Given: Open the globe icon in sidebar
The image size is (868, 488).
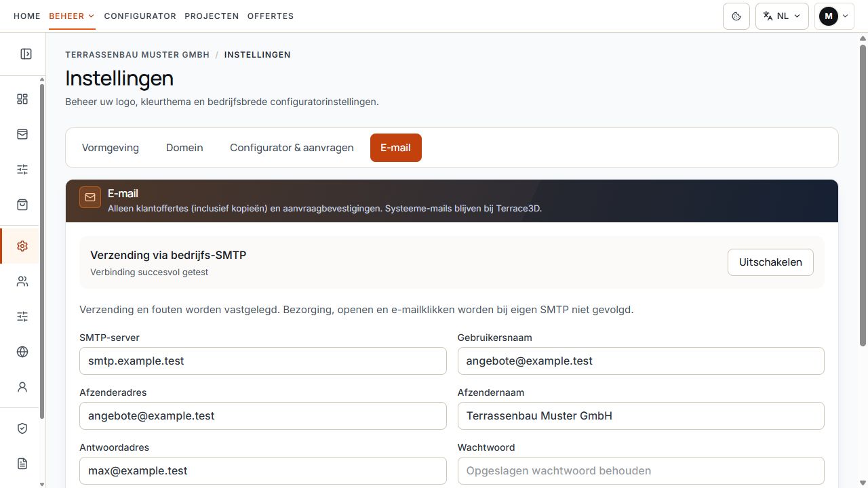Looking at the screenshot, I should pos(22,352).
